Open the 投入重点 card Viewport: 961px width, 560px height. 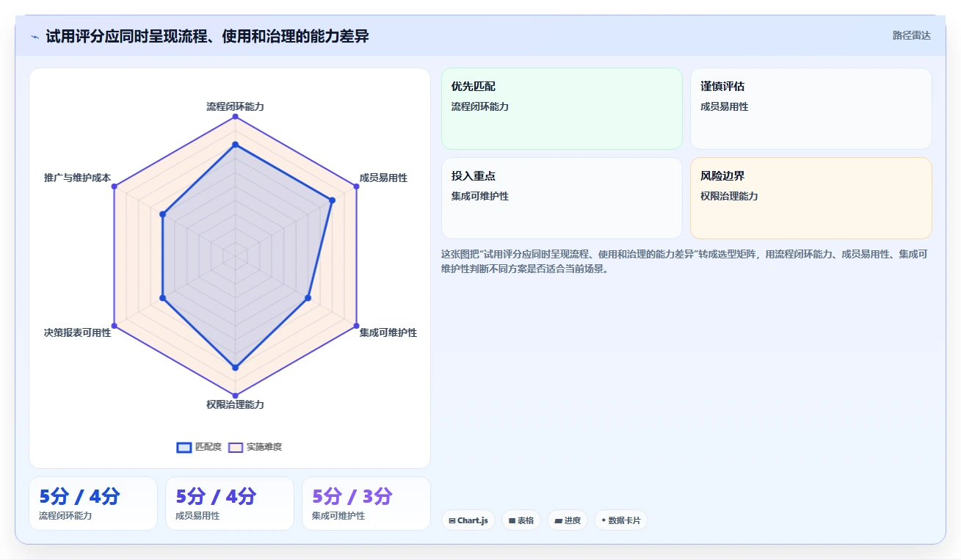pyautogui.click(x=562, y=198)
